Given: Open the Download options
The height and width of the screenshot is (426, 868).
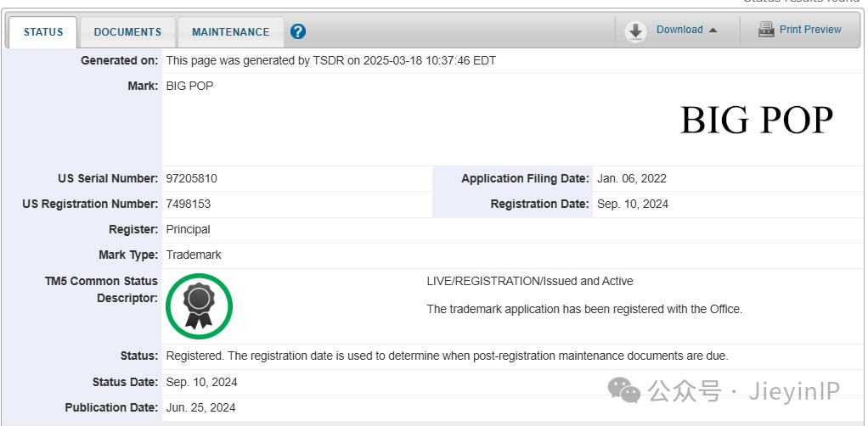Looking at the screenshot, I should [679, 30].
